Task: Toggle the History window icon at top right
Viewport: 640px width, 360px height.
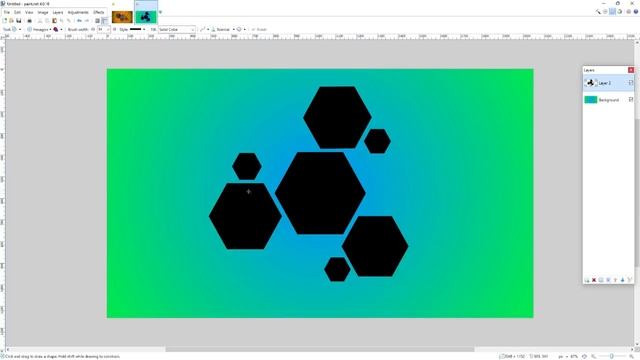Action: tap(605, 12)
